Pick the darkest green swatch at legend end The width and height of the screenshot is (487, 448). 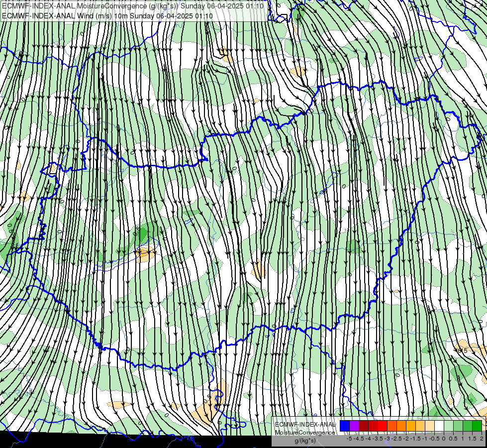tap(477, 426)
